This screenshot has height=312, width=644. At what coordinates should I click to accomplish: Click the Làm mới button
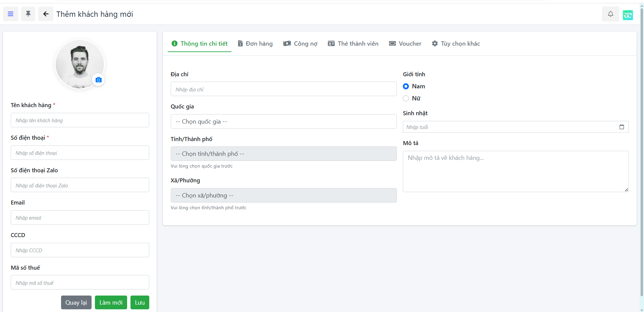click(111, 303)
